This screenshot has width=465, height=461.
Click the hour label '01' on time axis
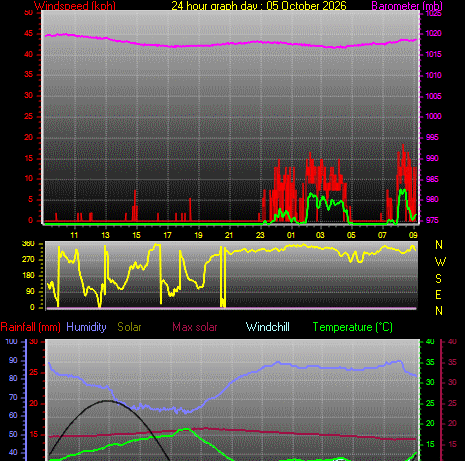291,235
